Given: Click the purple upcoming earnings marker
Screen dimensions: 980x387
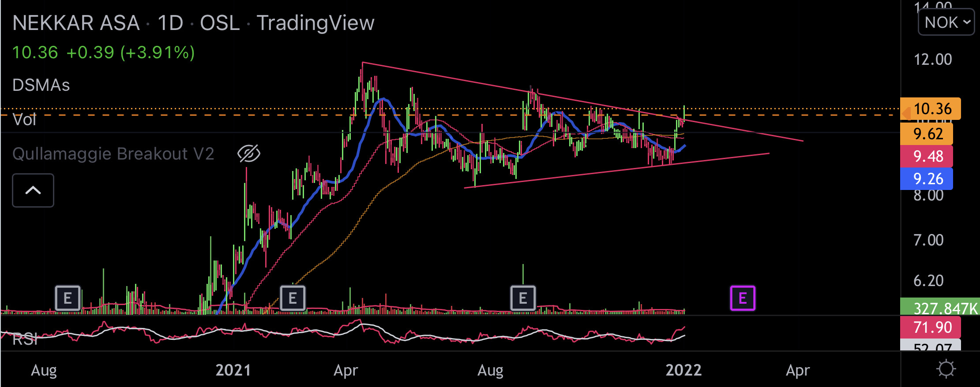Looking at the screenshot, I should 743,298.
